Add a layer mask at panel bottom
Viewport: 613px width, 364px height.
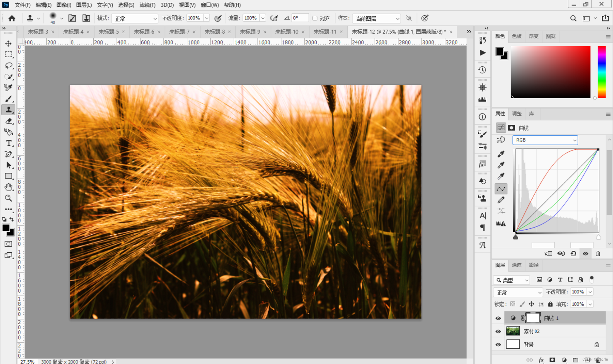click(552, 360)
